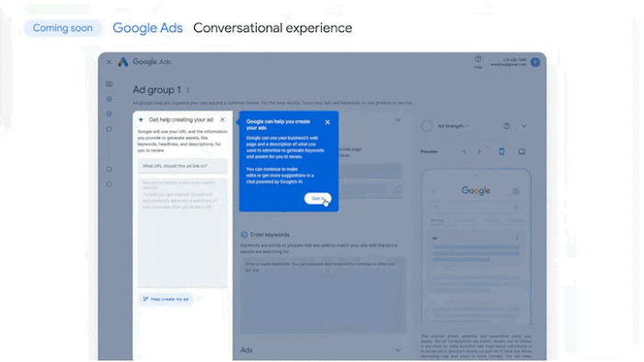The image size is (644, 362).
Task: Click the Got it button in tooltip
Action: [317, 198]
